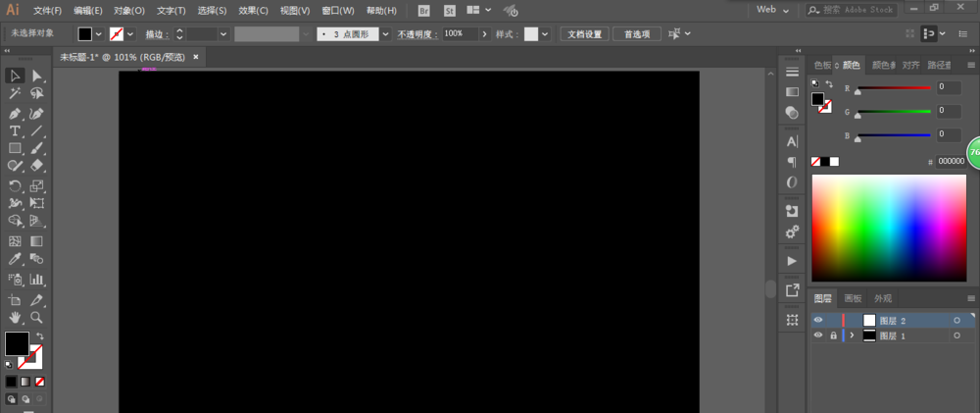The image size is (980, 413).
Task: Select the Blend tool
Action: pyautogui.click(x=37, y=258)
